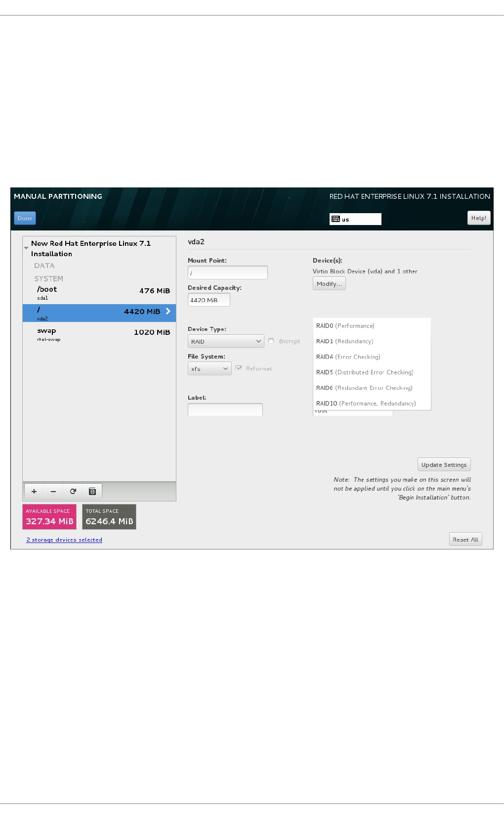
Task: Click the Desired Capacity field showing 4420 MiB
Action: click(209, 300)
